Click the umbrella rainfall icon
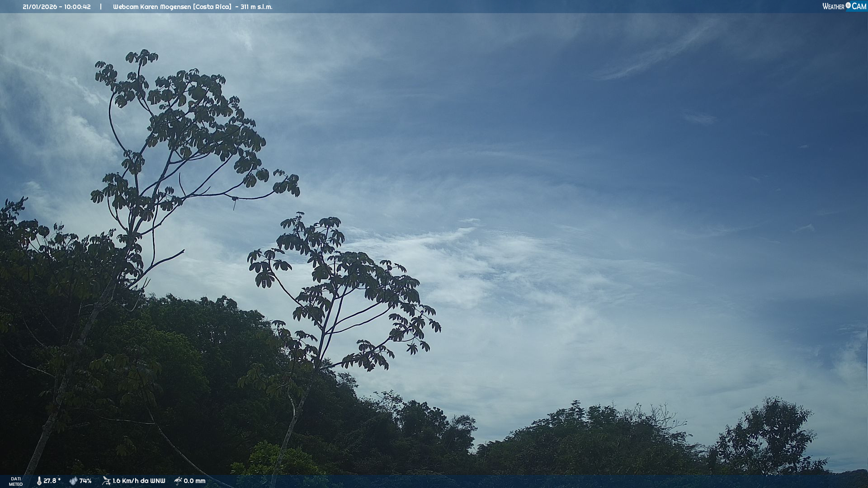Screen dimensions: 868x488 (178, 481)
